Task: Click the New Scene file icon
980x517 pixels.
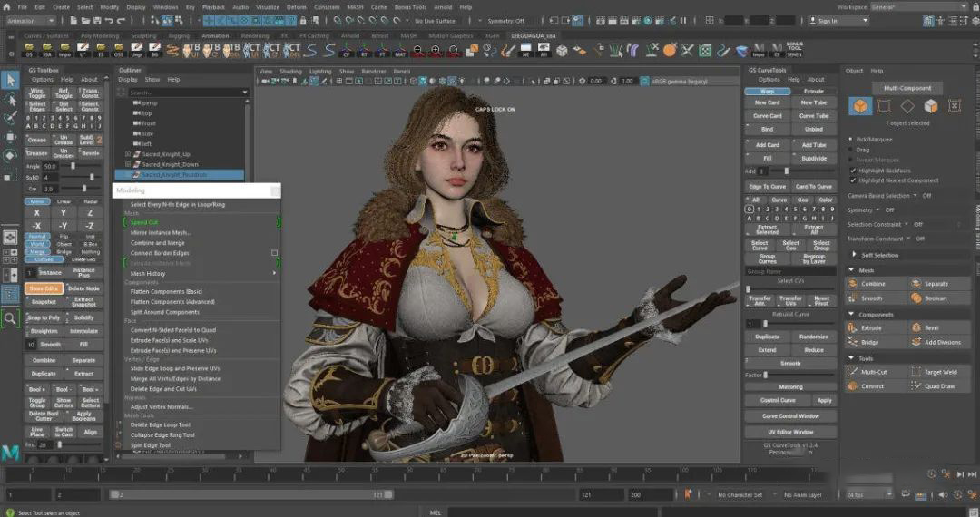Action: tap(73, 21)
